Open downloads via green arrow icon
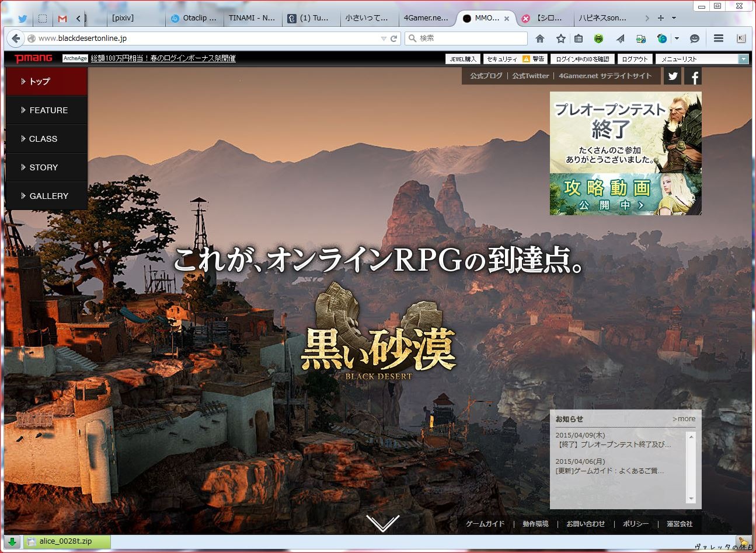 12,541
